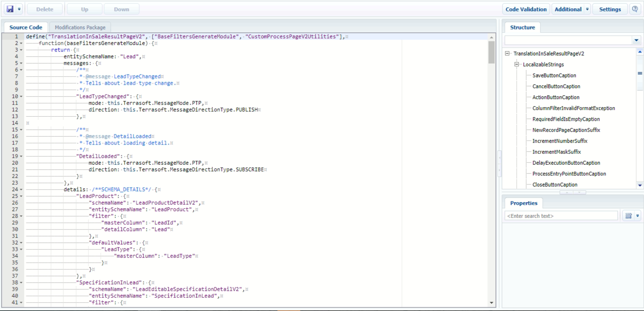Open the properties view dropdown arrow
This screenshot has height=311, width=644.
click(637, 216)
